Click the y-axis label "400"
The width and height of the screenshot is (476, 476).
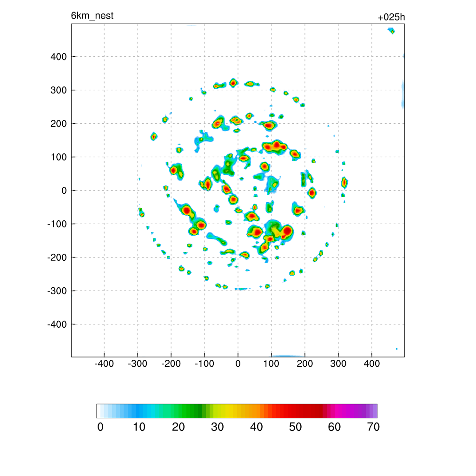point(59,57)
